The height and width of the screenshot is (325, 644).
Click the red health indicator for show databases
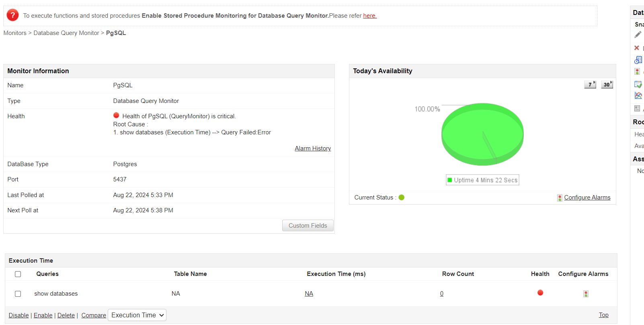(x=540, y=293)
